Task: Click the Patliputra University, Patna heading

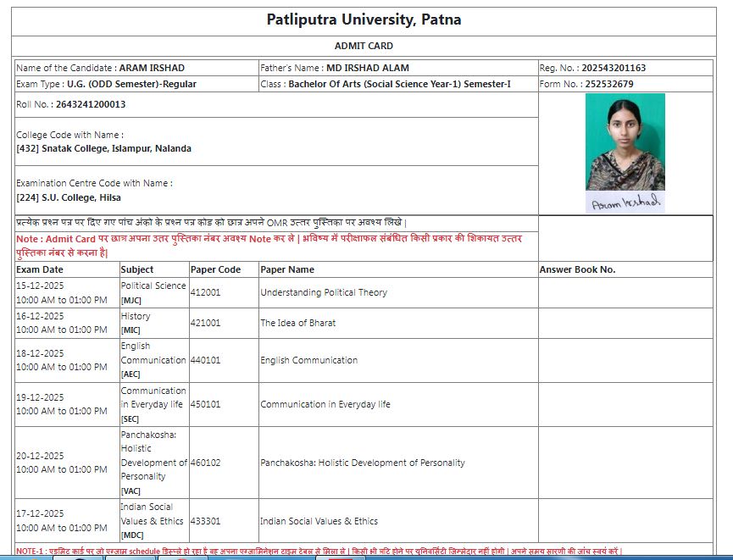Action: [x=364, y=19]
